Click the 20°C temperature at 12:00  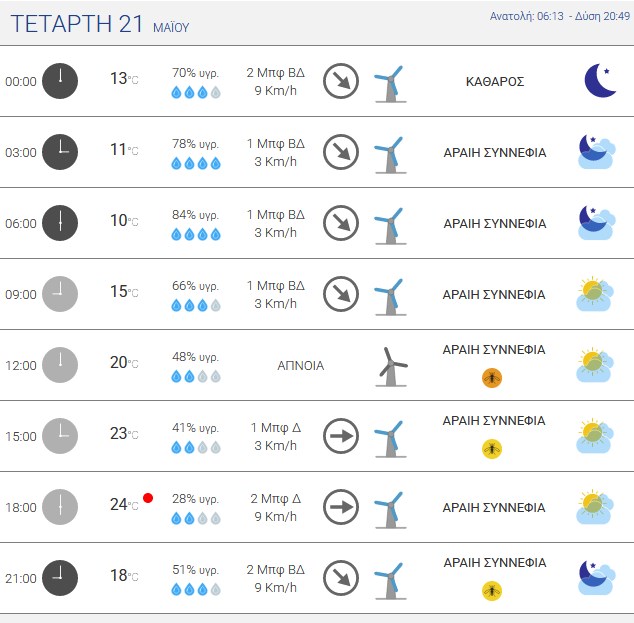point(124,362)
